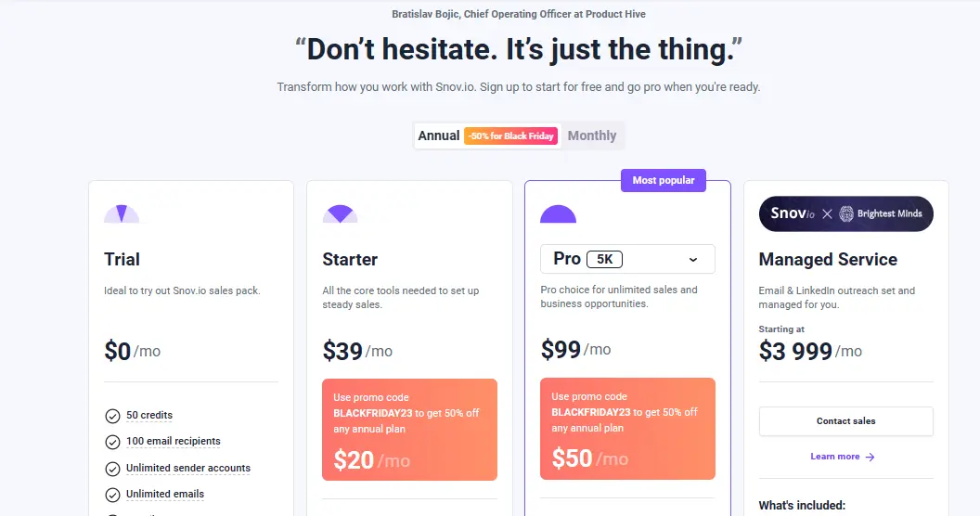Click the checkmark beside Unlimited emails

113,495
